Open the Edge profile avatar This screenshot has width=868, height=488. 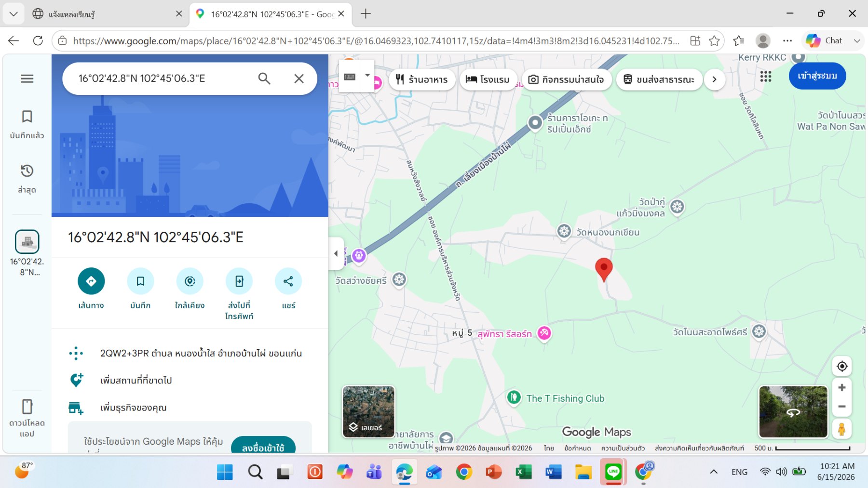[x=763, y=41]
